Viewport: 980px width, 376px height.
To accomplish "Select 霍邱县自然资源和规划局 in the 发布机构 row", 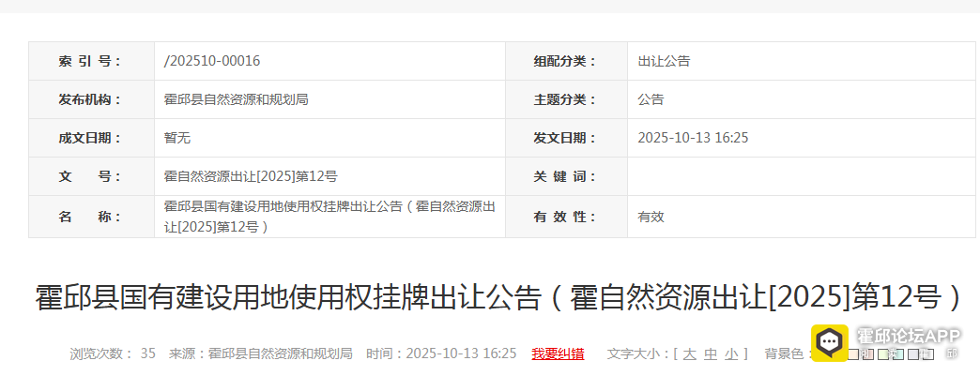I will 236,99.
